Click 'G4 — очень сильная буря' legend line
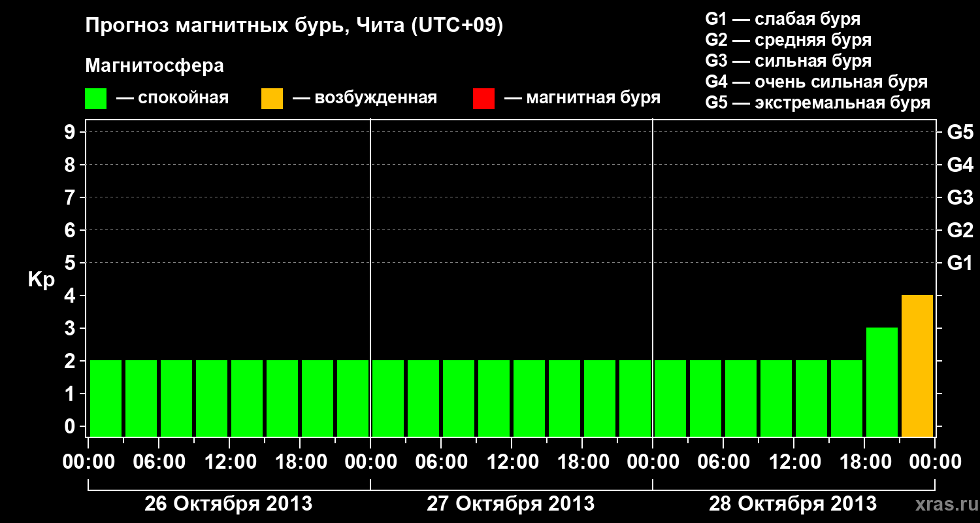 click(x=816, y=82)
